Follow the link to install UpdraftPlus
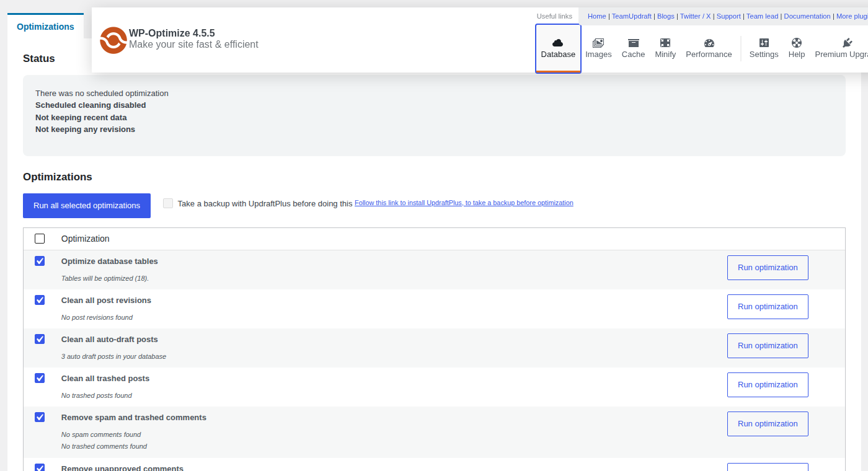This screenshot has width=868, height=471. [x=464, y=203]
